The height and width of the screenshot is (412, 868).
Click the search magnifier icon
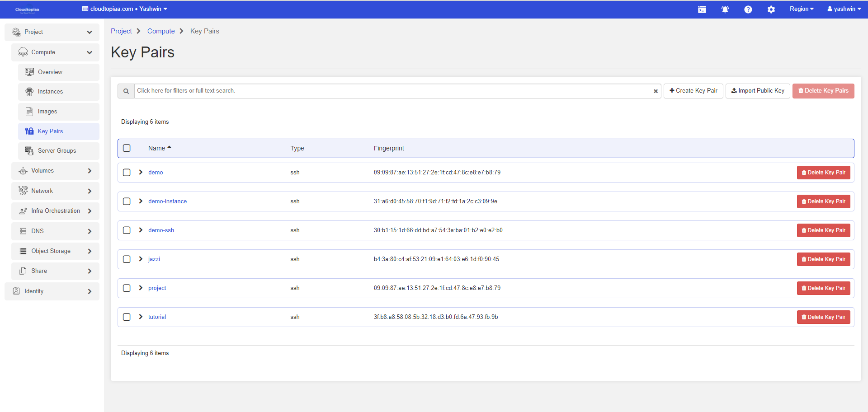coord(126,91)
